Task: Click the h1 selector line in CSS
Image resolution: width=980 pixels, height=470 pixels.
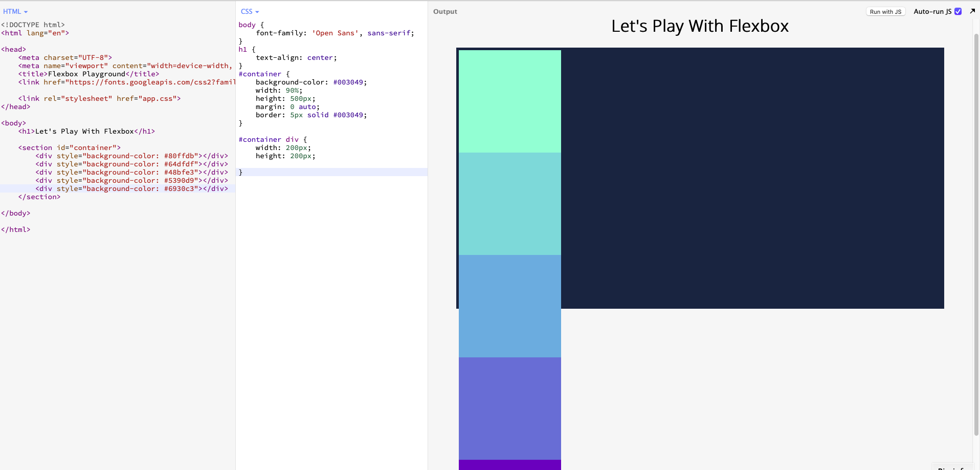Action: click(x=247, y=49)
